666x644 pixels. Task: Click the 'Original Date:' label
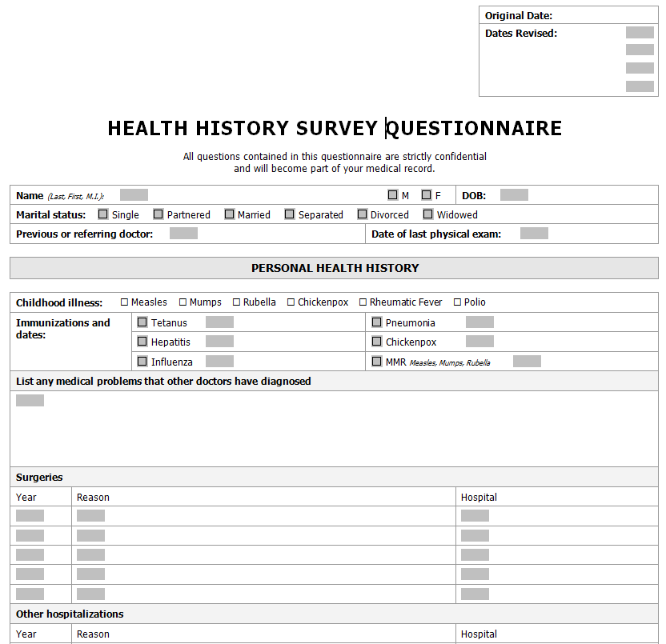(x=519, y=16)
